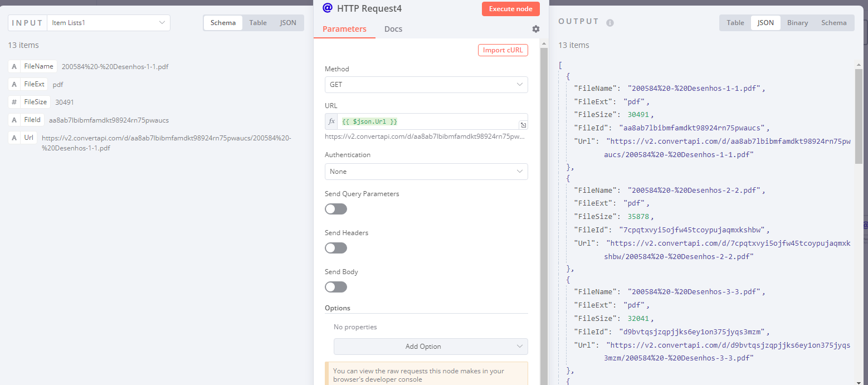
Task: Switch to the Docs tab
Action: pos(393,29)
